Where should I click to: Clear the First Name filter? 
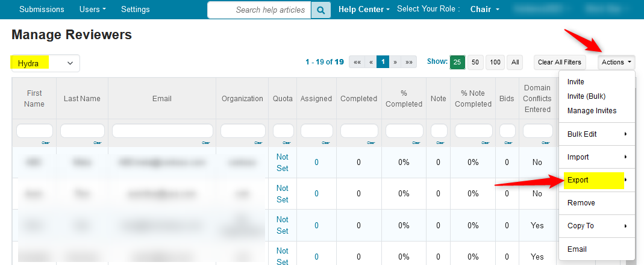(45, 143)
